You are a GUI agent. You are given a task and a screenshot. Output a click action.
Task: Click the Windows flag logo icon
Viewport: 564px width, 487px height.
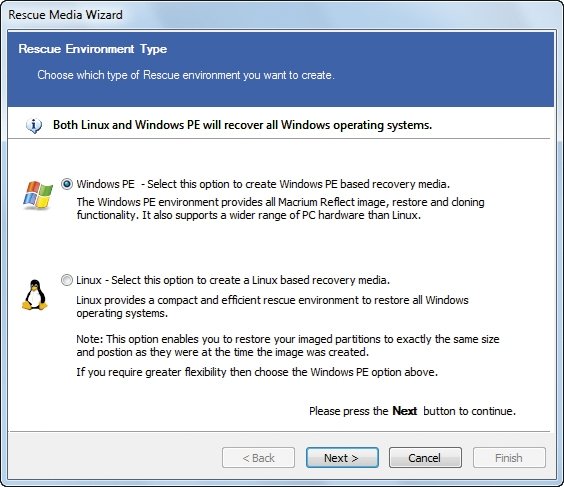point(38,195)
